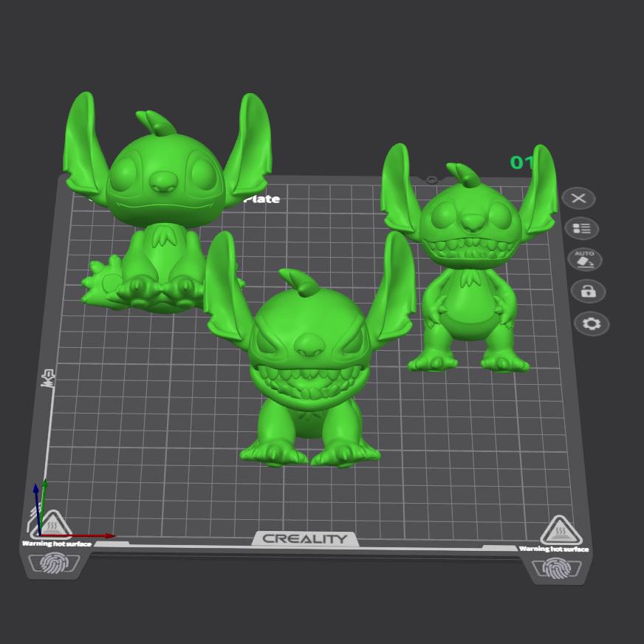Click the right hot surface warning triangle
Screen dimensions: 644x644
[561, 530]
